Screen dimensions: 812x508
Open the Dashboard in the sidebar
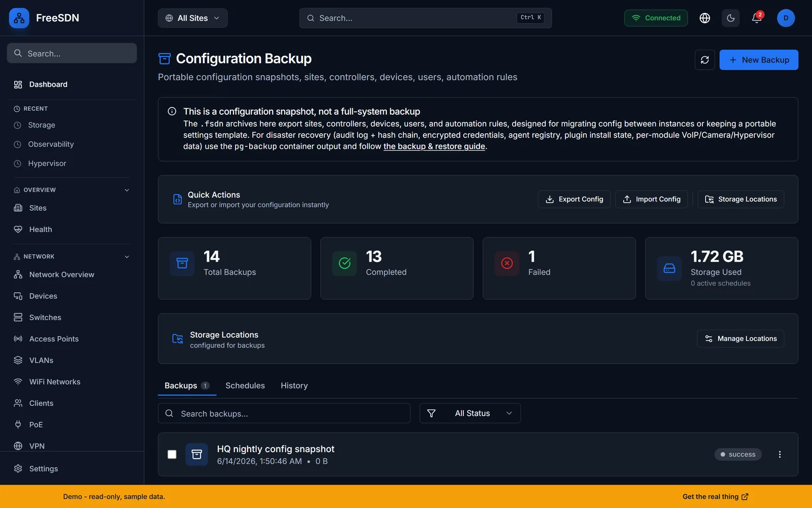(x=72, y=84)
